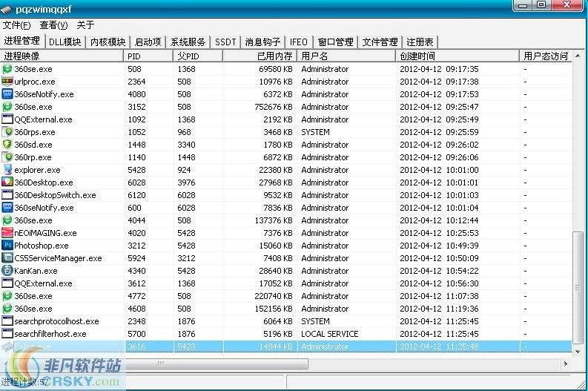Screen dimensions: 588x391
Task: Select memory value 752676 KB
Action: pos(273,107)
